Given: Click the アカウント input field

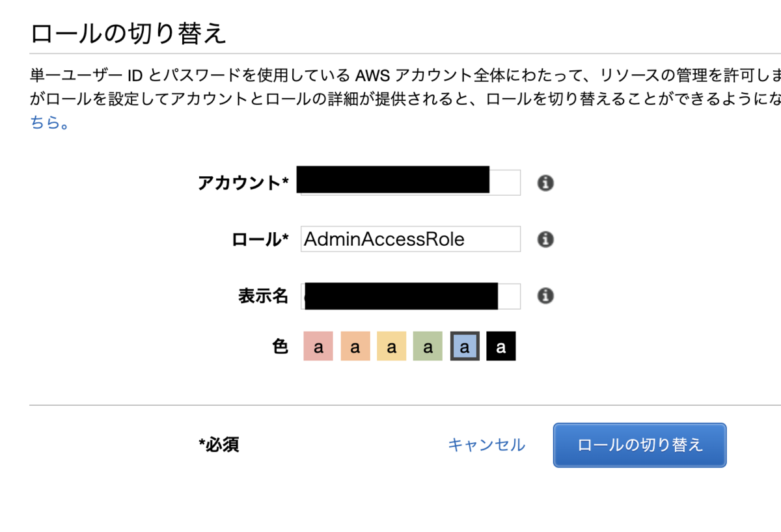Looking at the screenshot, I should [x=410, y=182].
